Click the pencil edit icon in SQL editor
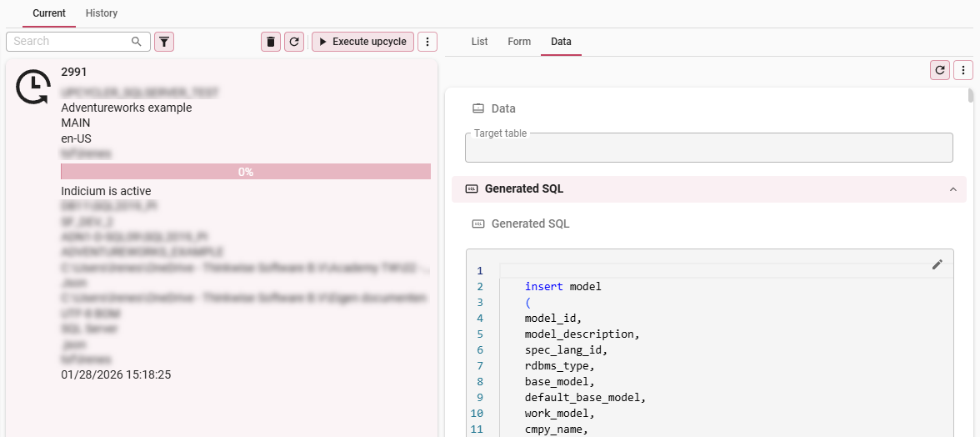Screen dimensions: 980x437 tap(937, 264)
